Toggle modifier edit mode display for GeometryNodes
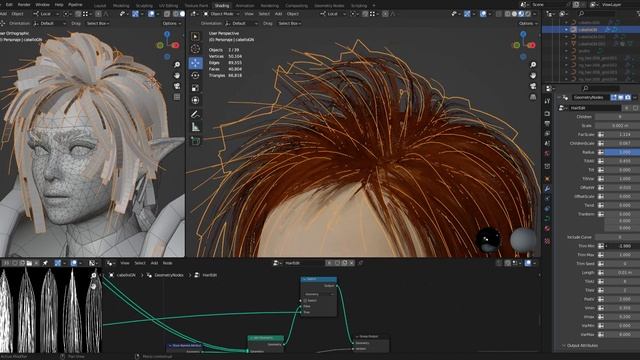 point(613,98)
